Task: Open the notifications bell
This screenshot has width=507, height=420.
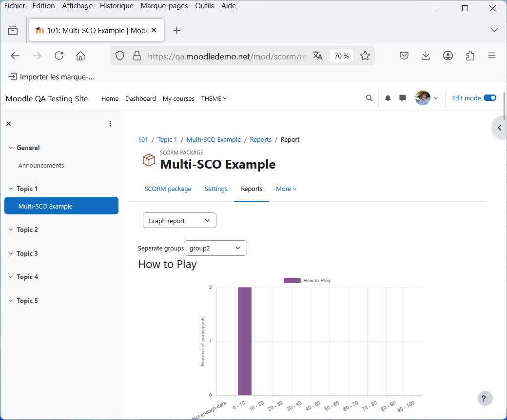Action: point(388,98)
